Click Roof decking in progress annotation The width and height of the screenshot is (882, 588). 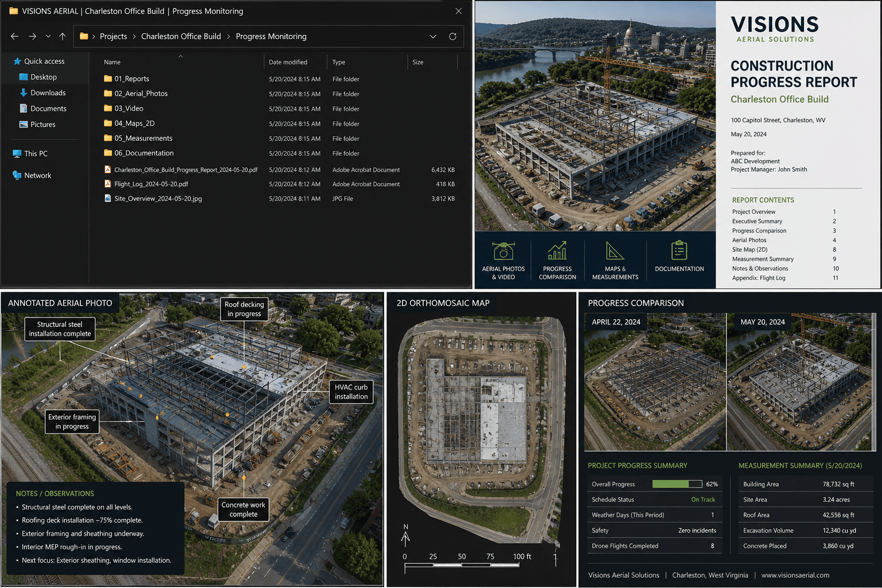point(244,309)
